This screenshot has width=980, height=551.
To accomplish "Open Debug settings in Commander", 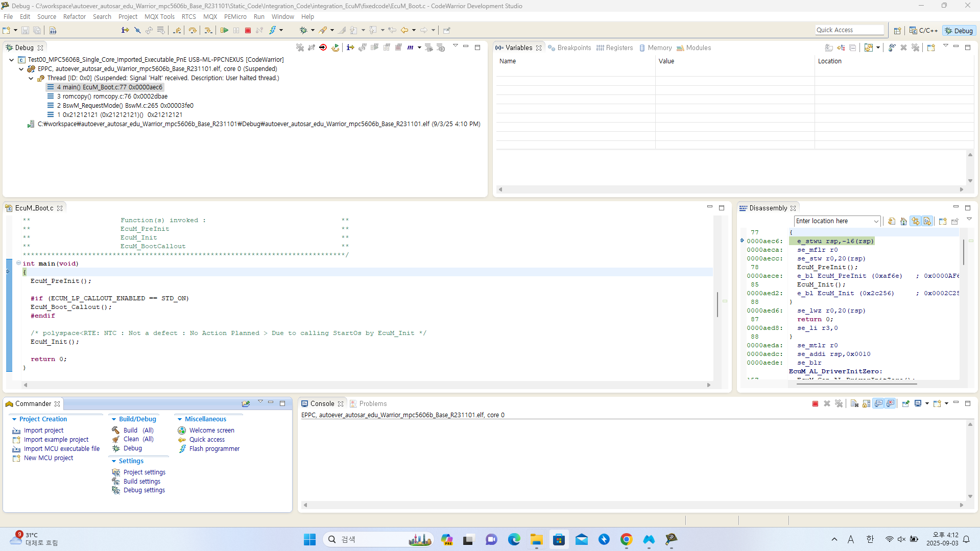I will [144, 490].
